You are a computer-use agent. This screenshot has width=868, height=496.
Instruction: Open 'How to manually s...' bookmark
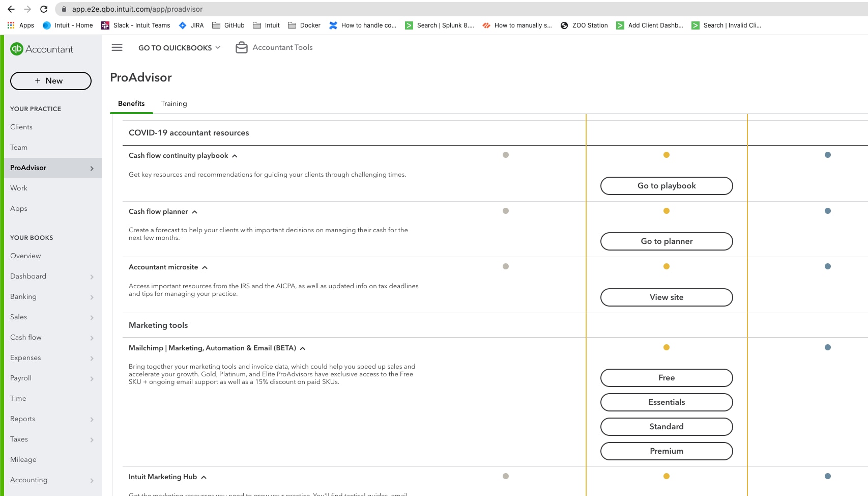click(517, 25)
